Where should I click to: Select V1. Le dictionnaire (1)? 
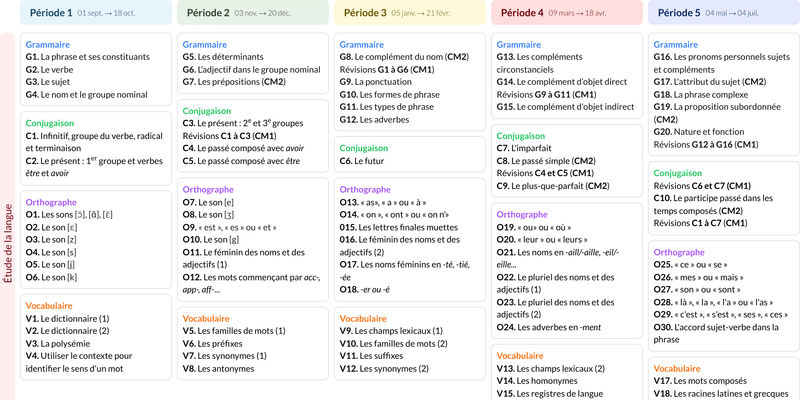[67, 318]
